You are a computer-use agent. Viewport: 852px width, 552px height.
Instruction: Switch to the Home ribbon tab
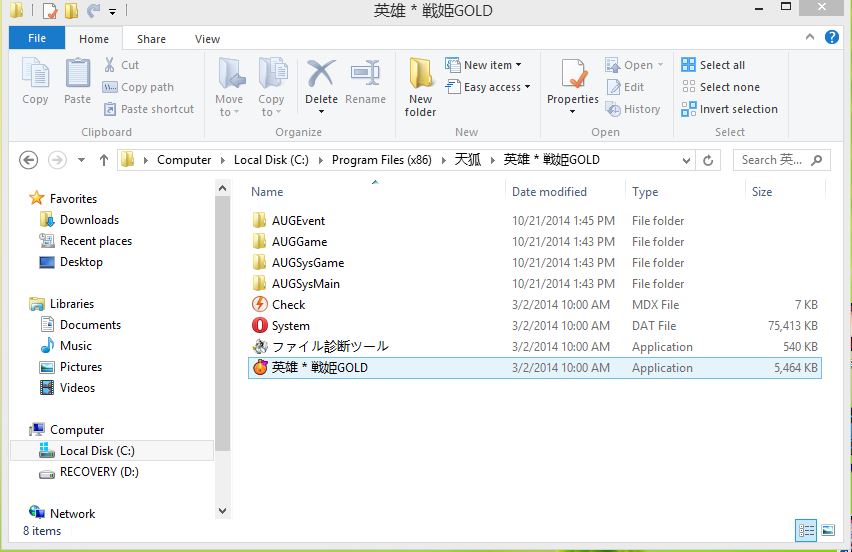[x=94, y=39]
